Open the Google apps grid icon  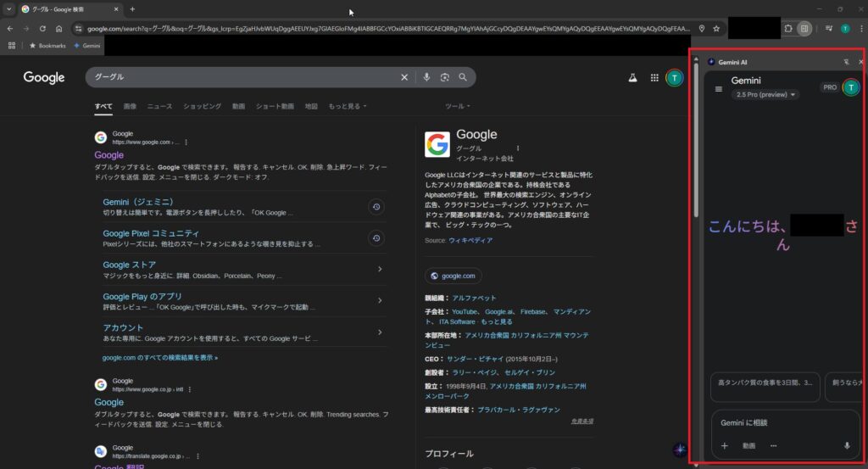click(654, 78)
